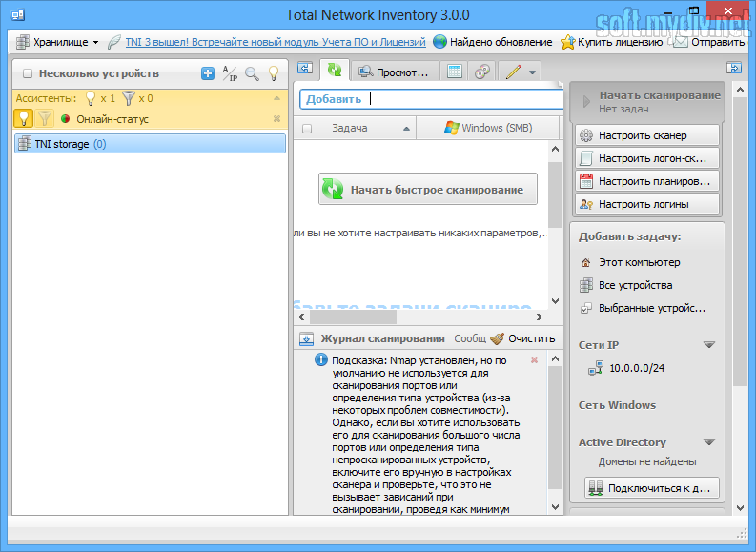
Task: Expand the dropdown arrow next to pencil tab
Action: coord(532,72)
